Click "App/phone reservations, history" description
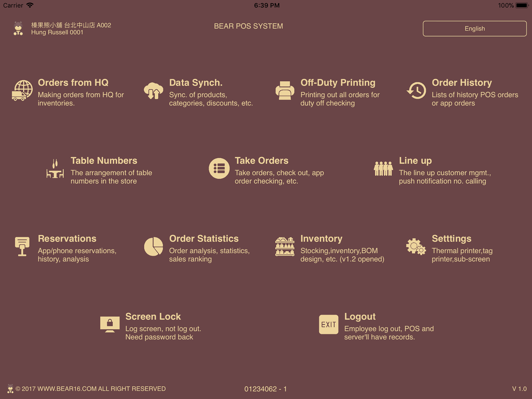 [77, 255]
